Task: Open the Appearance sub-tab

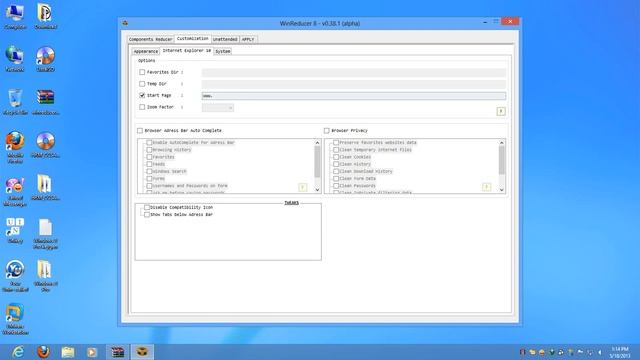Action: click(x=146, y=51)
